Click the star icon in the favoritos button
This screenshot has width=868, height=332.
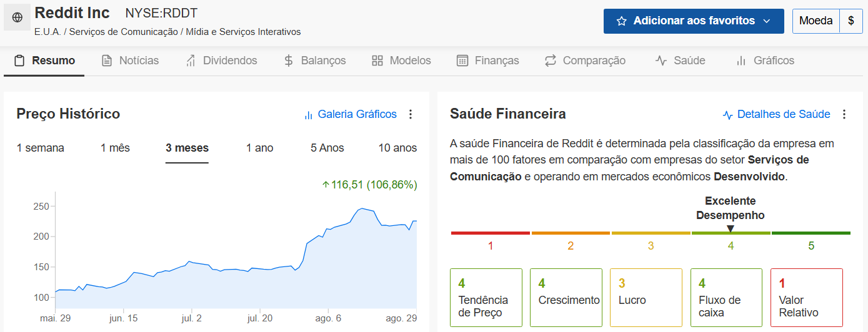[621, 21]
